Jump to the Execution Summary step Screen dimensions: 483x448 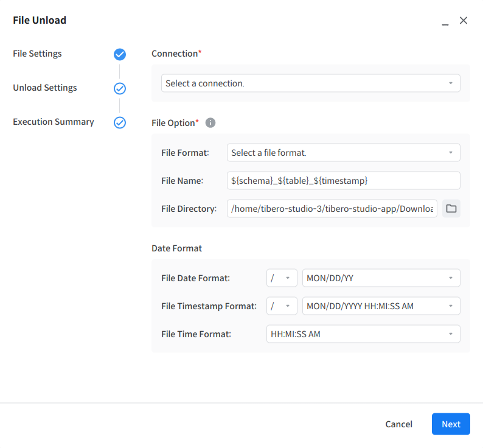click(x=54, y=122)
